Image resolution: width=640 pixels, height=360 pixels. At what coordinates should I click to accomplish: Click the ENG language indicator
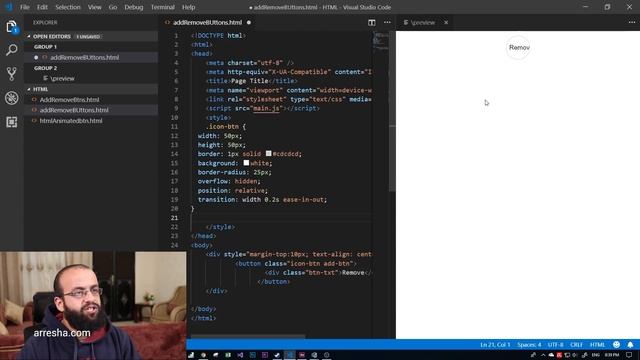[x=596, y=355]
